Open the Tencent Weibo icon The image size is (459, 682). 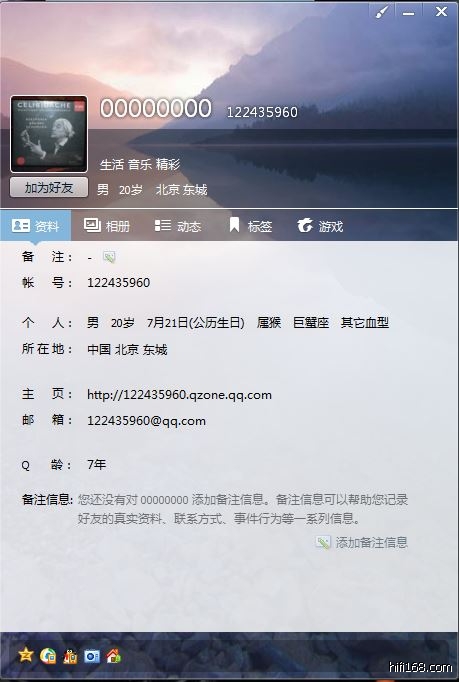point(48,655)
